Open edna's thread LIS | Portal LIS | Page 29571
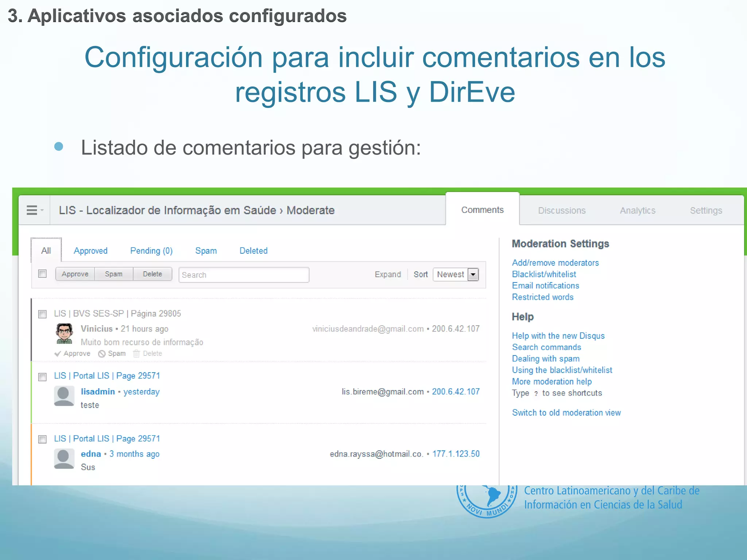747x560 pixels. 107,439
